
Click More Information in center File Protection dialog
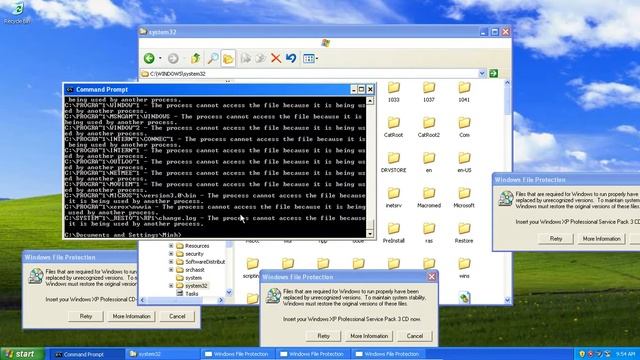369,336
